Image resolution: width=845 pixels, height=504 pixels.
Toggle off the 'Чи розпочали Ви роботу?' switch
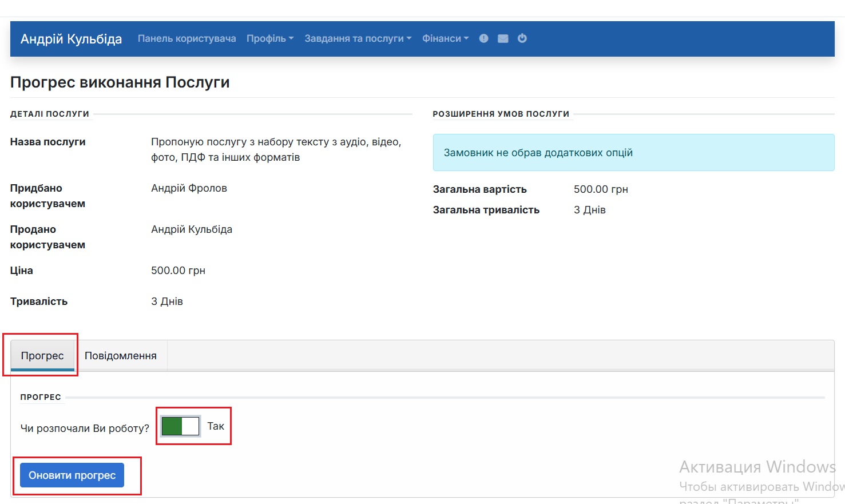(180, 426)
